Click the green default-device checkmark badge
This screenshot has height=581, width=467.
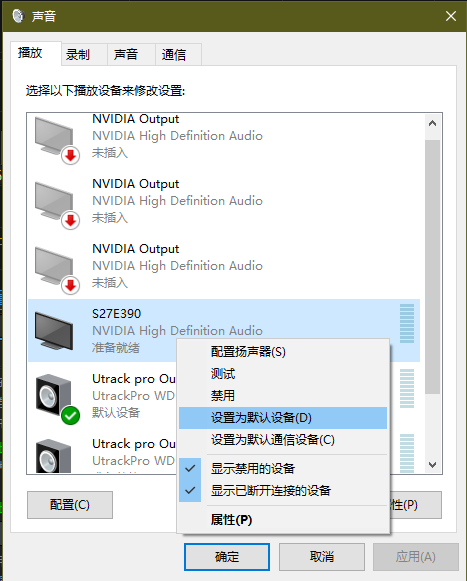click(x=70, y=415)
